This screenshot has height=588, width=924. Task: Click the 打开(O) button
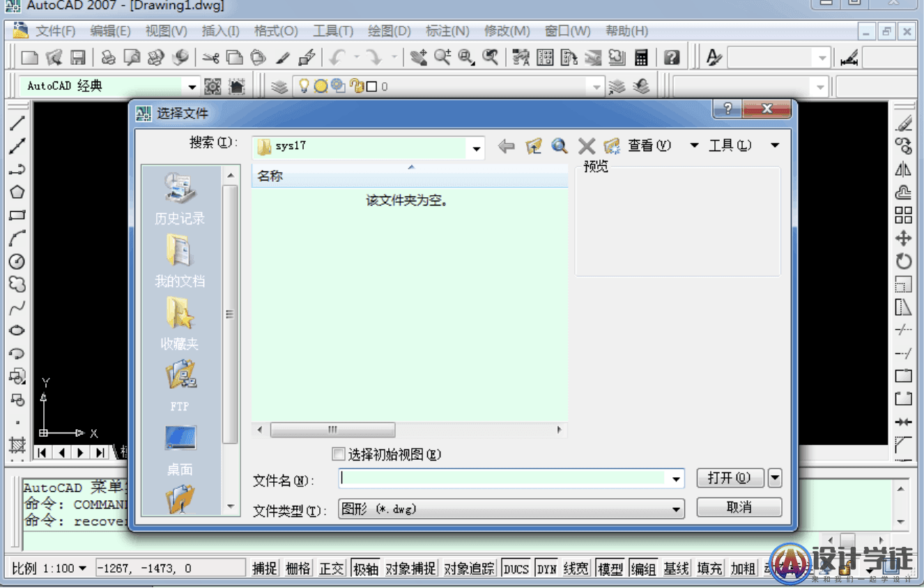tap(730, 478)
